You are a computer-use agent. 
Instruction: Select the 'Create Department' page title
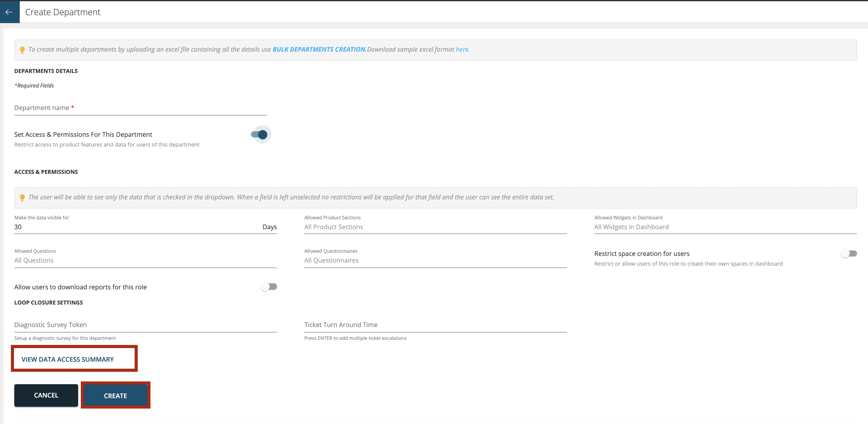[63, 12]
